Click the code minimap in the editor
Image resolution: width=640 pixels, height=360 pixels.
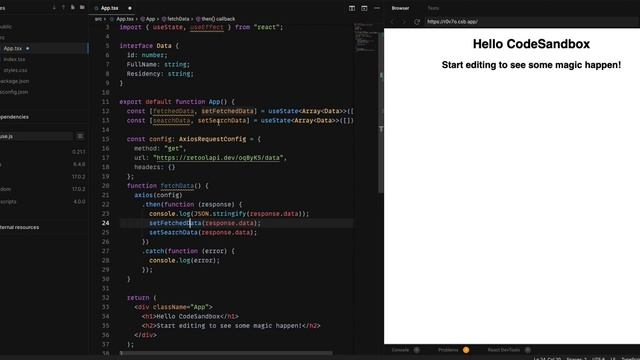[365, 38]
